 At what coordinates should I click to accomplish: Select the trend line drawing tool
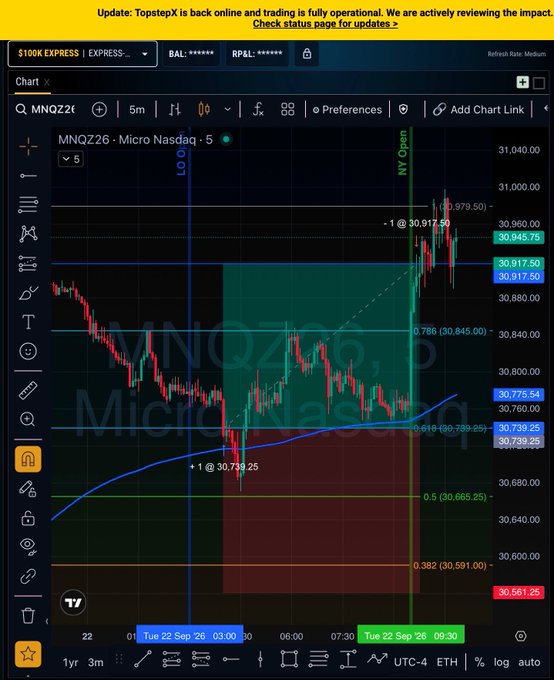[x=28, y=176]
